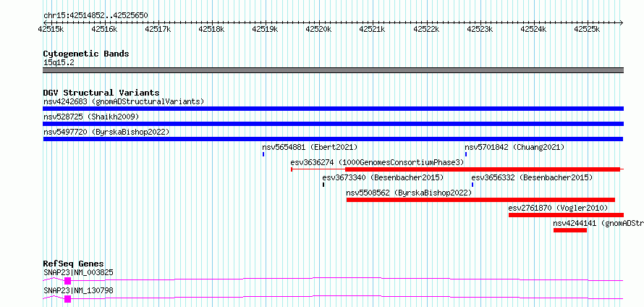Click the 42524k ruler tick label
Screen dimensions: 644x307
click(534, 29)
